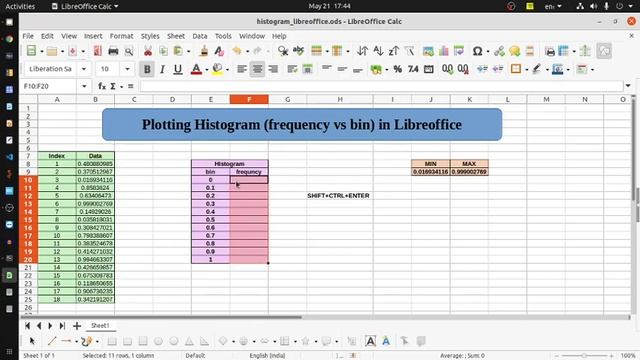Click Sort Ascending icon

coord(378,51)
